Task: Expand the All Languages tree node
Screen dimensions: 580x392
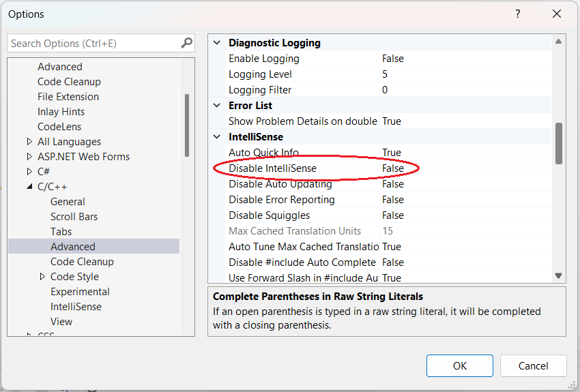Action: tap(29, 142)
